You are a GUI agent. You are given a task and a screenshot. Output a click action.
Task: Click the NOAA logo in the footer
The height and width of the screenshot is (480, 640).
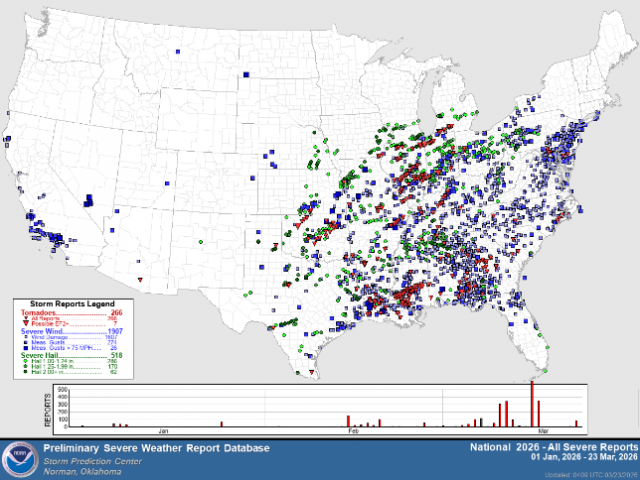(x=18, y=456)
